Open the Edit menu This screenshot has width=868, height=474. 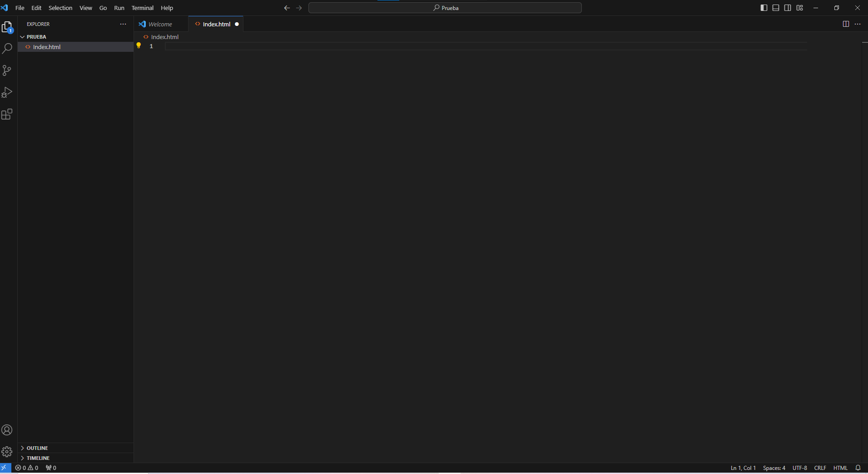(36, 8)
